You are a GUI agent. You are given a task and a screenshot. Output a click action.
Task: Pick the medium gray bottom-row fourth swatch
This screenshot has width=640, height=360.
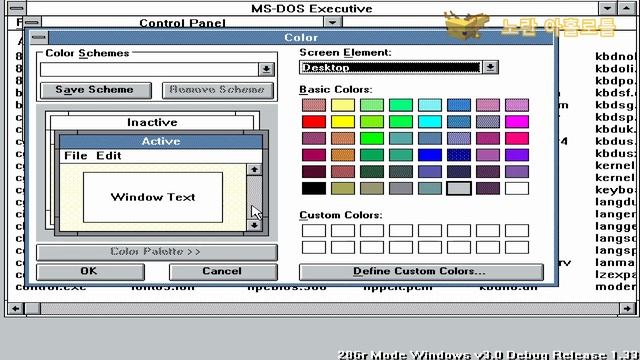[x=400, y=188]
